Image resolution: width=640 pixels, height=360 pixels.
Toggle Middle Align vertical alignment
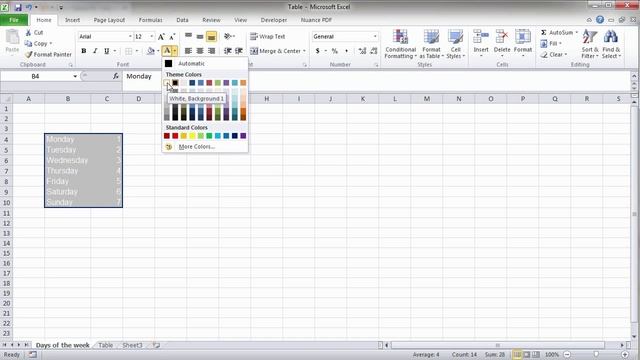click(x=200, y=36)
